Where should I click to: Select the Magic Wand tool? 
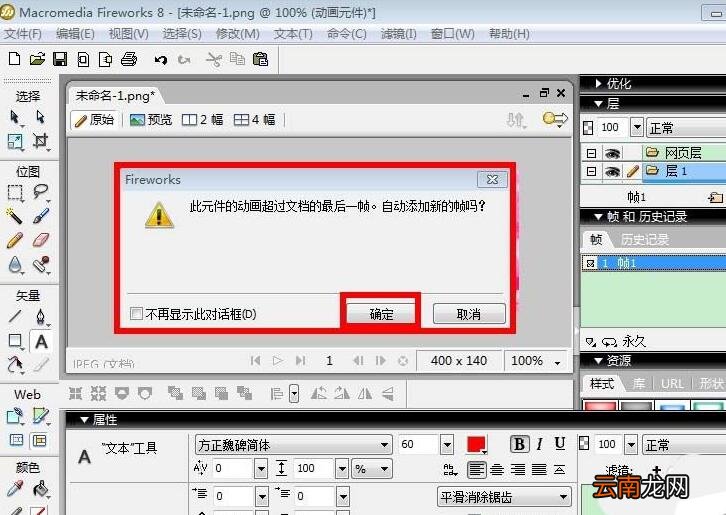point(15,216)
